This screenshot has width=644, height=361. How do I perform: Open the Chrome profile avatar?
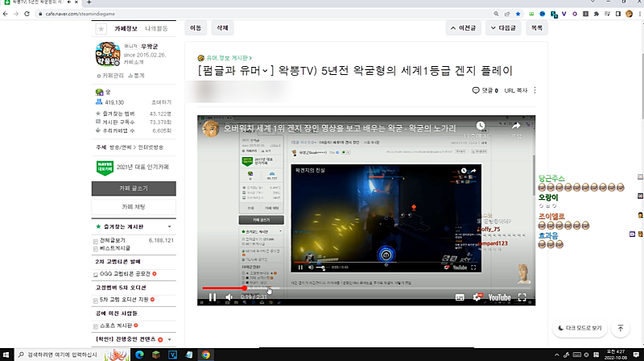629,14
